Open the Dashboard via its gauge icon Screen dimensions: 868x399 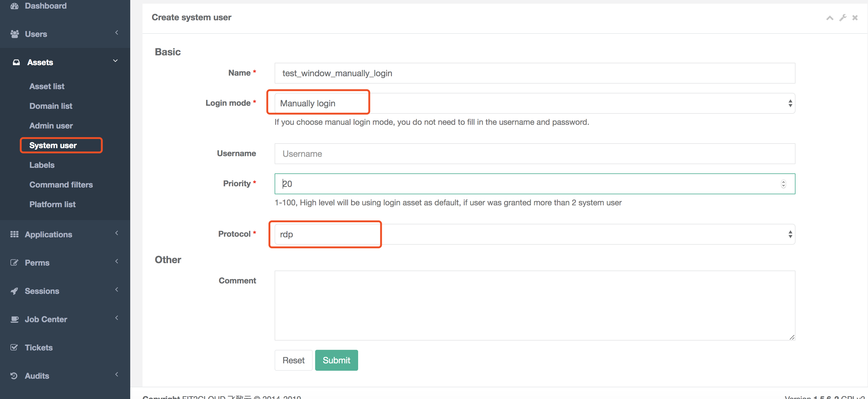coord(15,6)
